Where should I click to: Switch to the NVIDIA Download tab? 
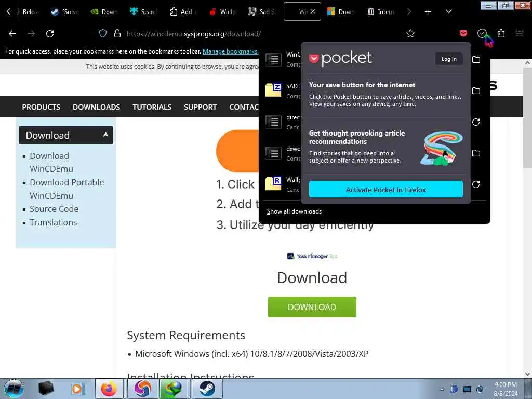tap(104, 12)
